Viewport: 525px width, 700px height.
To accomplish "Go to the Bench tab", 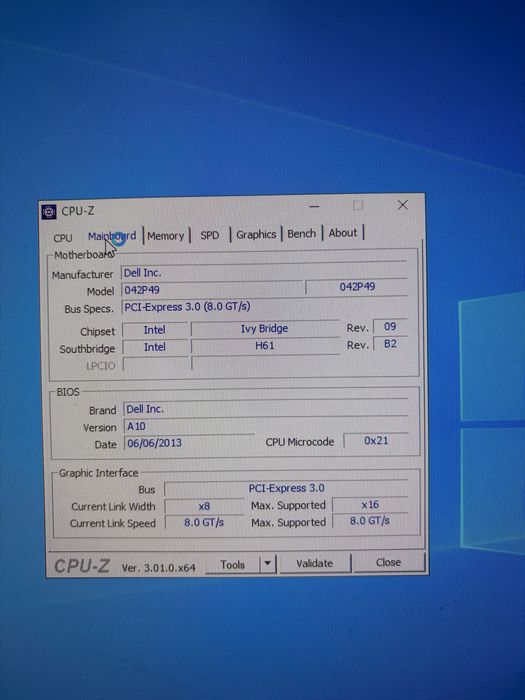I will (x=301, y=233).
